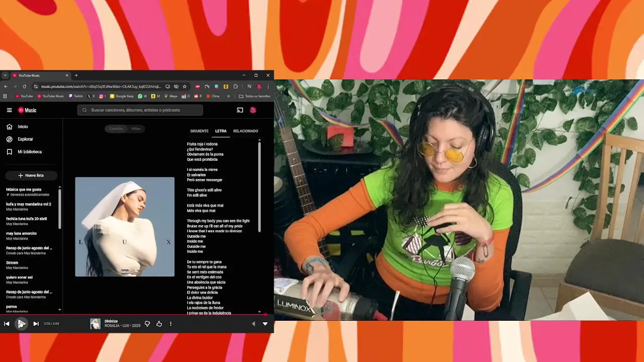644x362 pixels.
Task: Select the LETRA tab
Action: click(x=221, y=131)
